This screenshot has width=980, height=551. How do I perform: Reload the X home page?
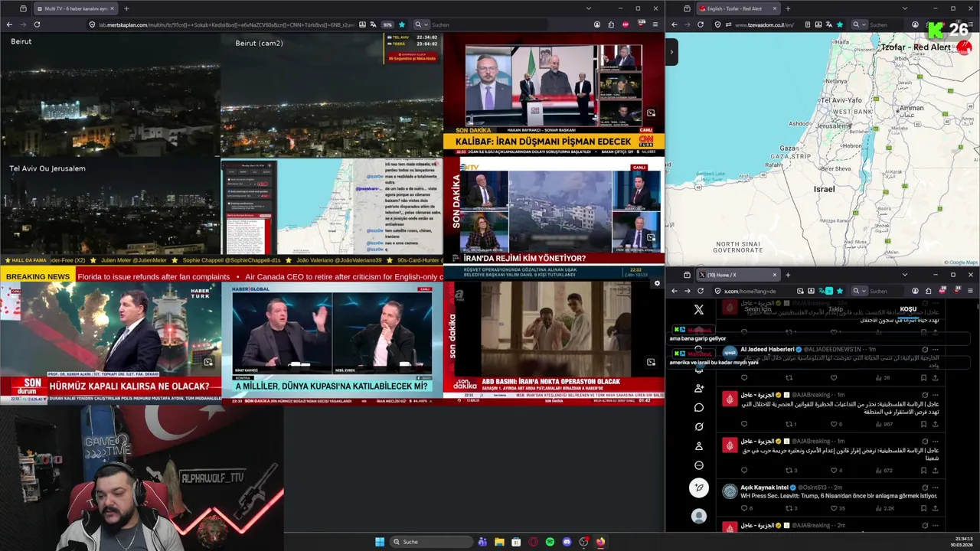pos(701,291)
